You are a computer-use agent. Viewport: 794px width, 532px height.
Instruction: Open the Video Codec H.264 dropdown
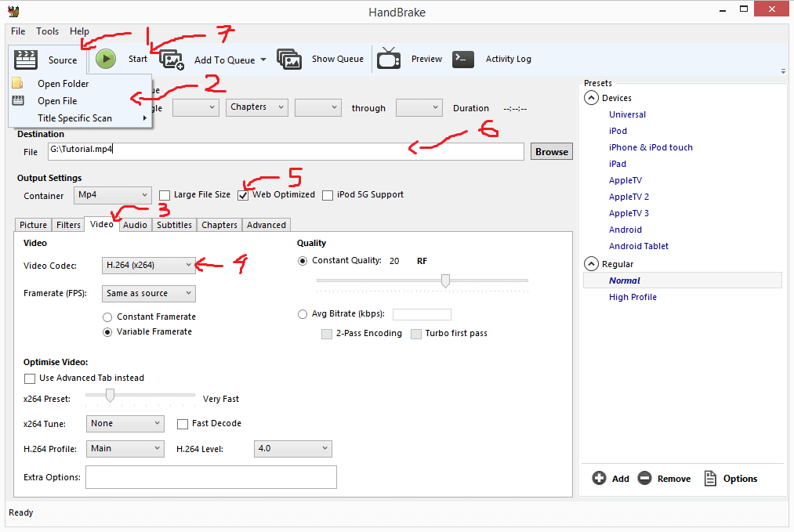pyautogui.click(x=148, y=266)
